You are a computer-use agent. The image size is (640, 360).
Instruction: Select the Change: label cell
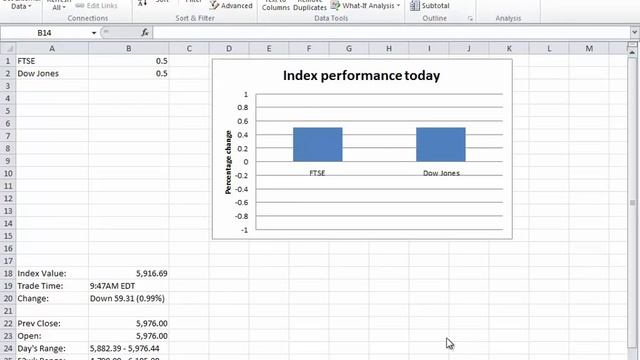[x=52, y=298]
